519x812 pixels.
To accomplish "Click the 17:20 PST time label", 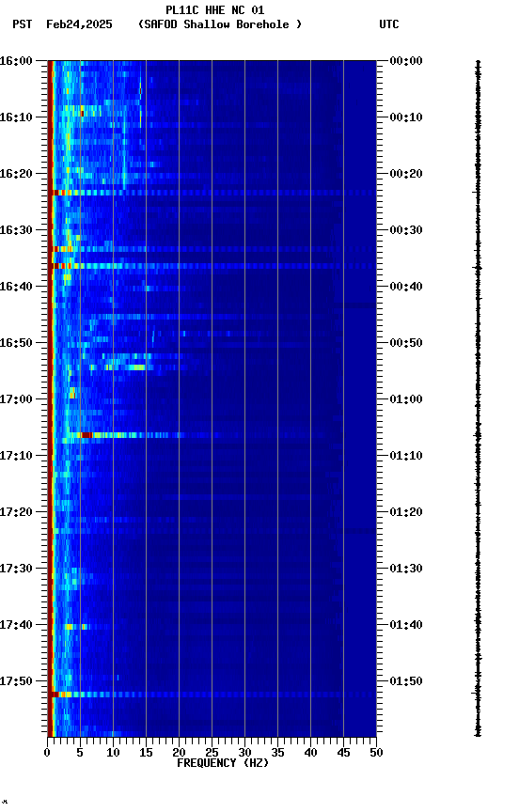I will [x=16, y=513].
